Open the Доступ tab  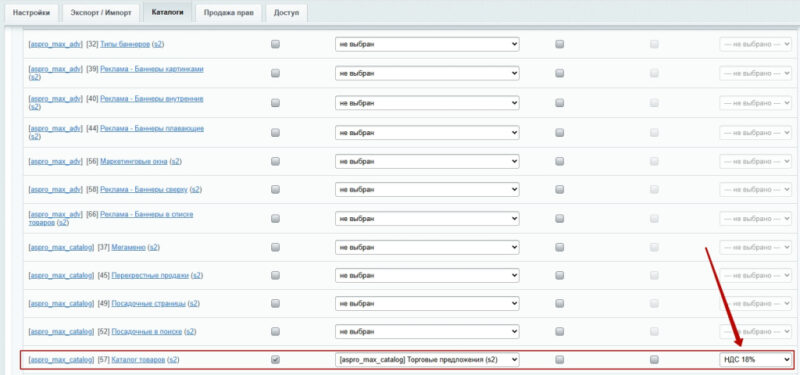(286, 13)
